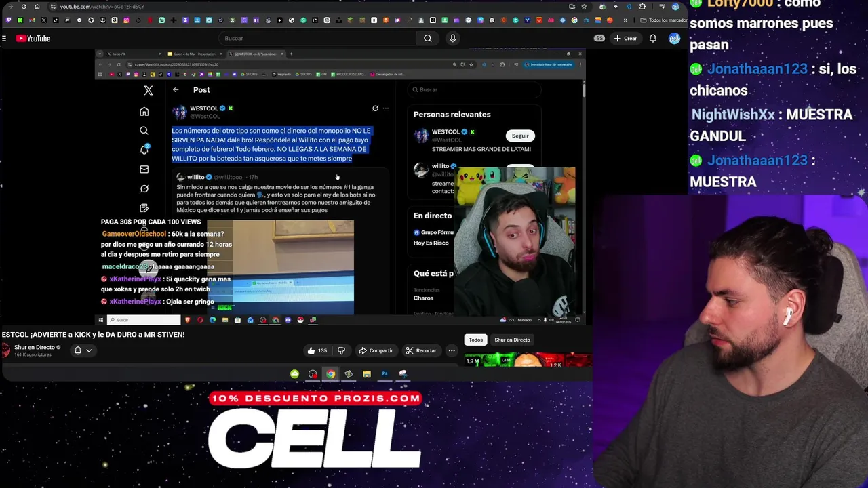Open Messages envelope in X sidebar
This screenshot has width=868, height=488.
[144, 169]
